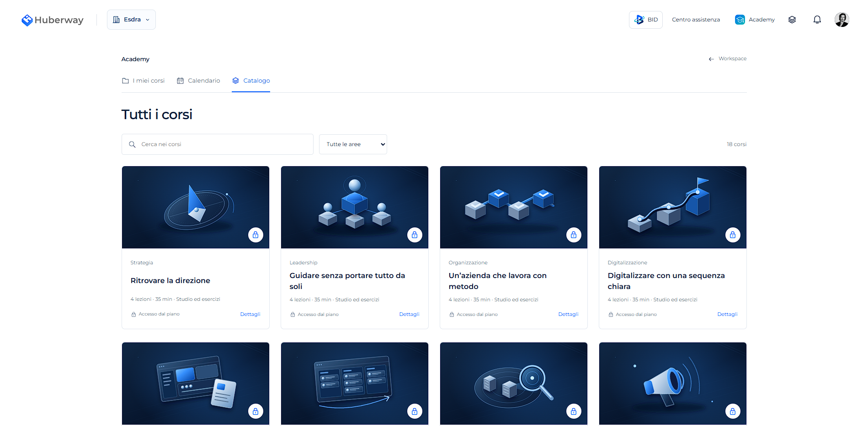Screen dimensions: 868x426
Task: Open Academy from top bar
Action: [755, 20]
